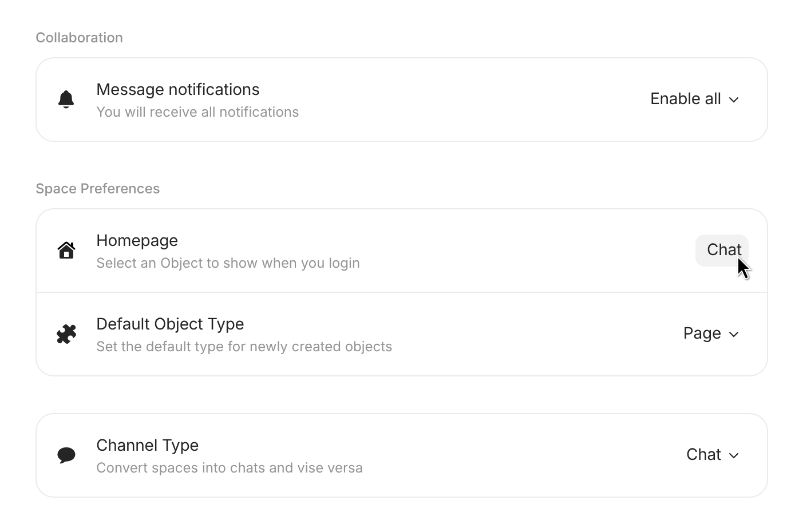Viewport: 791px width, 532px height.
Task: Click the bell icon for Message notifications
Action: pos(66,100)
